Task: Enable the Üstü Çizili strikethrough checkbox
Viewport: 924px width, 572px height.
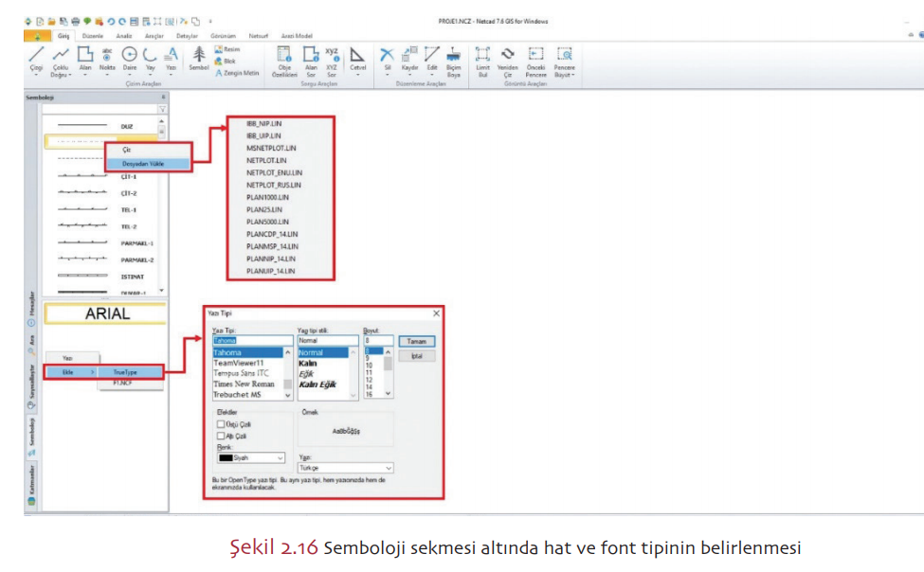Action: (221, 424)
